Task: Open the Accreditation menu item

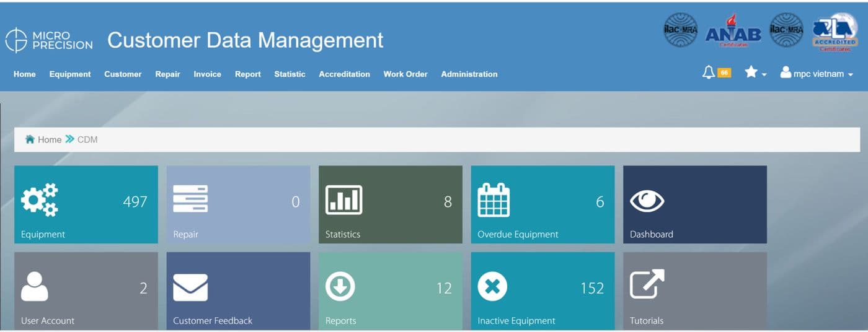Action: (x=344, y=74)
